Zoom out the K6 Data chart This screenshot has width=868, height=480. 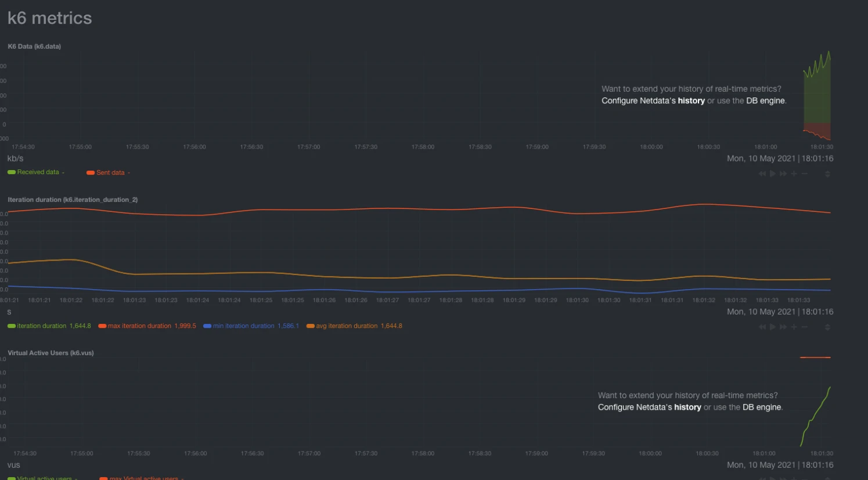coord(804,174)
